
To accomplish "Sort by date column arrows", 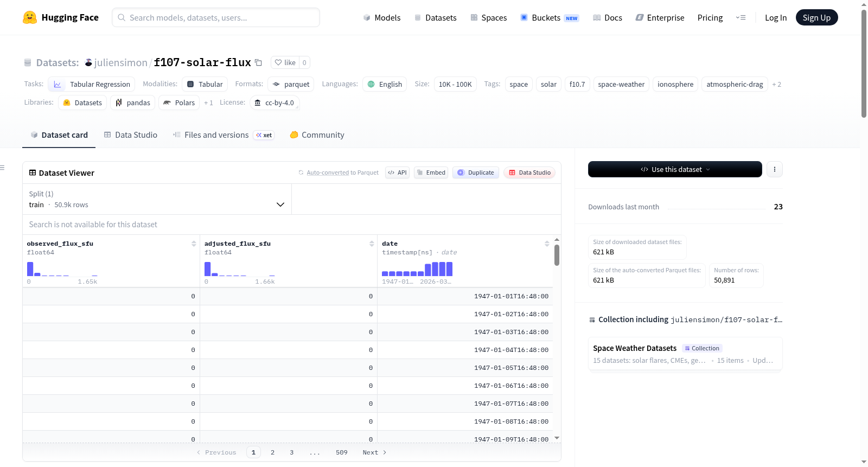I will pos(547,244).
